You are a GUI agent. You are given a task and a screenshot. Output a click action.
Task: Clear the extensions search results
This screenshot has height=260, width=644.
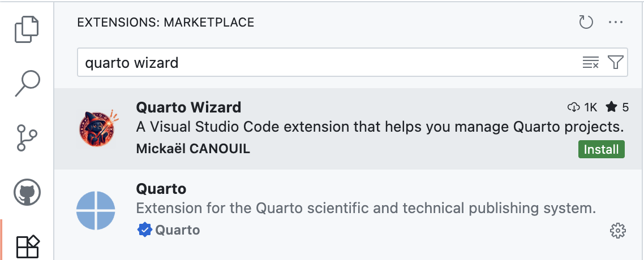pyautogui.click(x=590, y=63)
